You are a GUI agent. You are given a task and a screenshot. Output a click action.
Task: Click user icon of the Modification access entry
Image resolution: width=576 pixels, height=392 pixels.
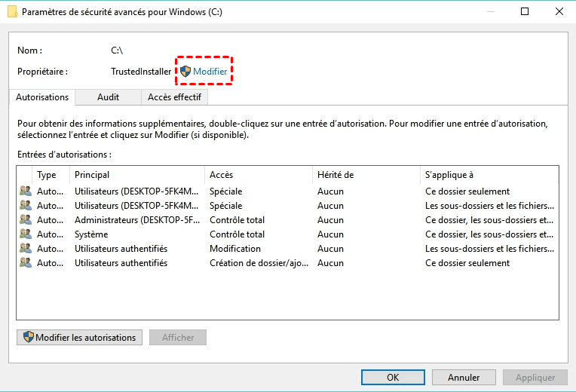(x=26, y=248)
